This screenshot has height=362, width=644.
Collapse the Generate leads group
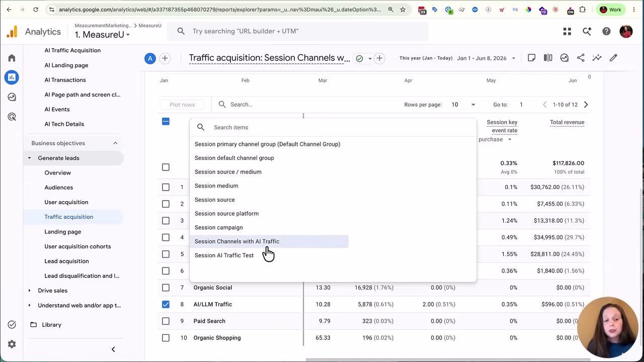[x=29, y=158]
